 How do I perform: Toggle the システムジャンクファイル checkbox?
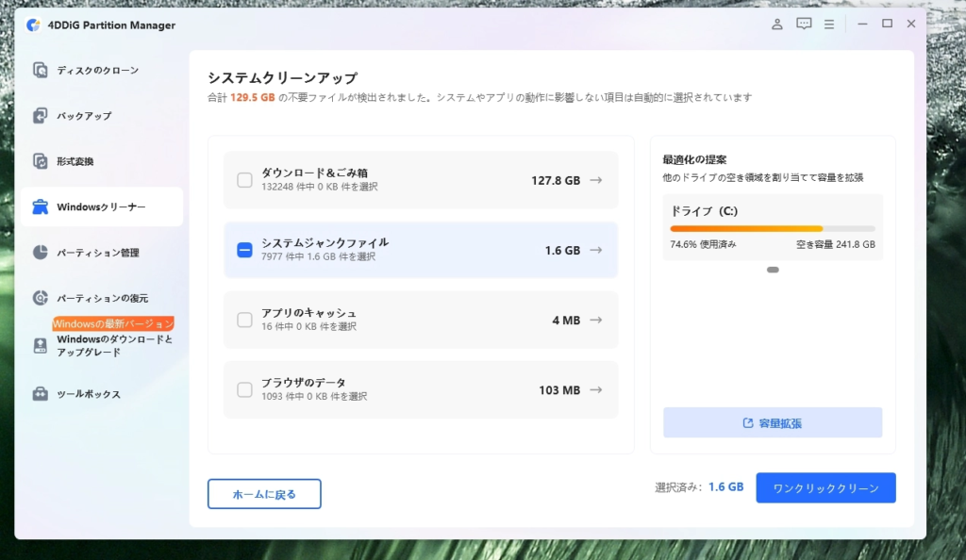tap(244, 250)
